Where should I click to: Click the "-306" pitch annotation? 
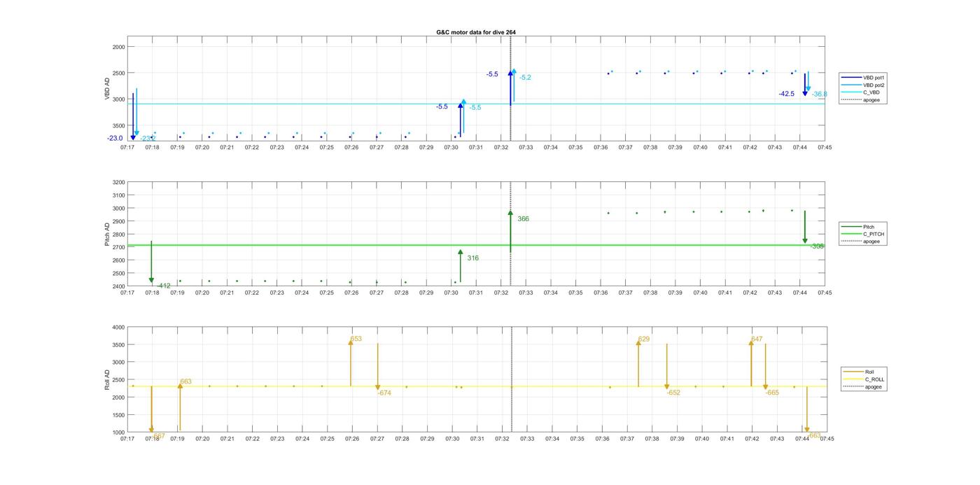pos(817,246)
